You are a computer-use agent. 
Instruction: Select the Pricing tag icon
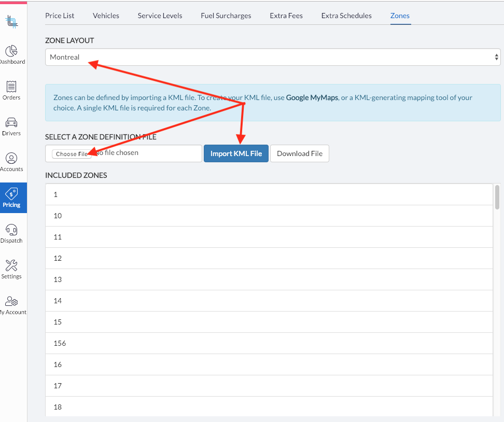[11, 194]
